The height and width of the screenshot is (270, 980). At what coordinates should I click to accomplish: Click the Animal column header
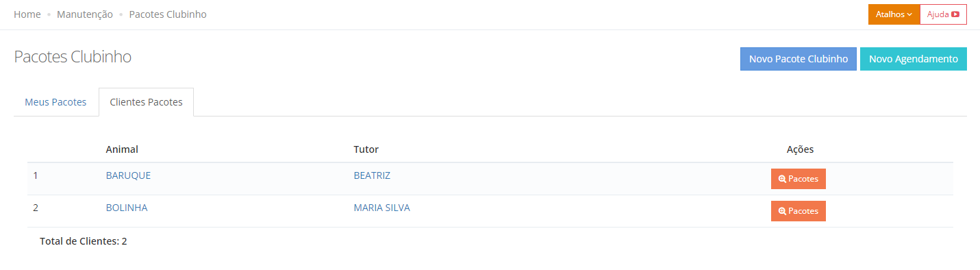click(x=122, y=149)
